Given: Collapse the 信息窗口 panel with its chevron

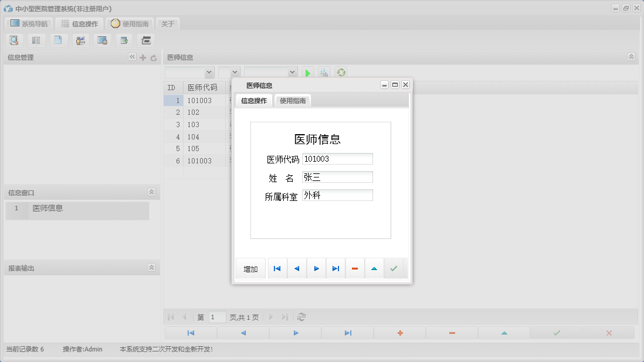Looking at the screenshot, I should pyautogui.click(x=151, y=192).
